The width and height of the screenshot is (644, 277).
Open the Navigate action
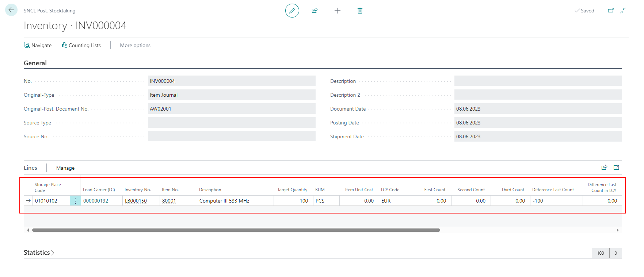click(38, 45)
